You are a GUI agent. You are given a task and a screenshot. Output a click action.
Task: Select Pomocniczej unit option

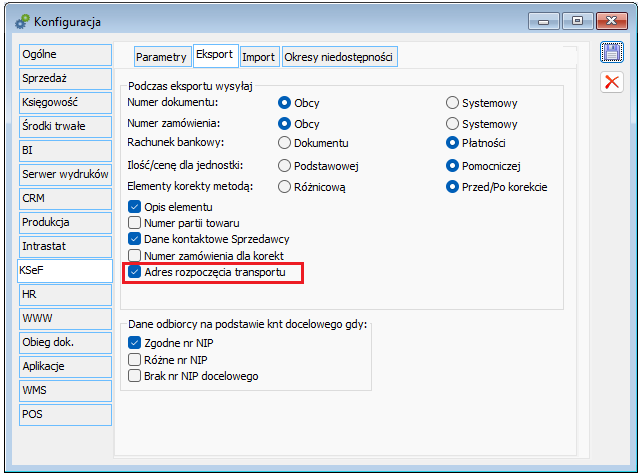452,166
